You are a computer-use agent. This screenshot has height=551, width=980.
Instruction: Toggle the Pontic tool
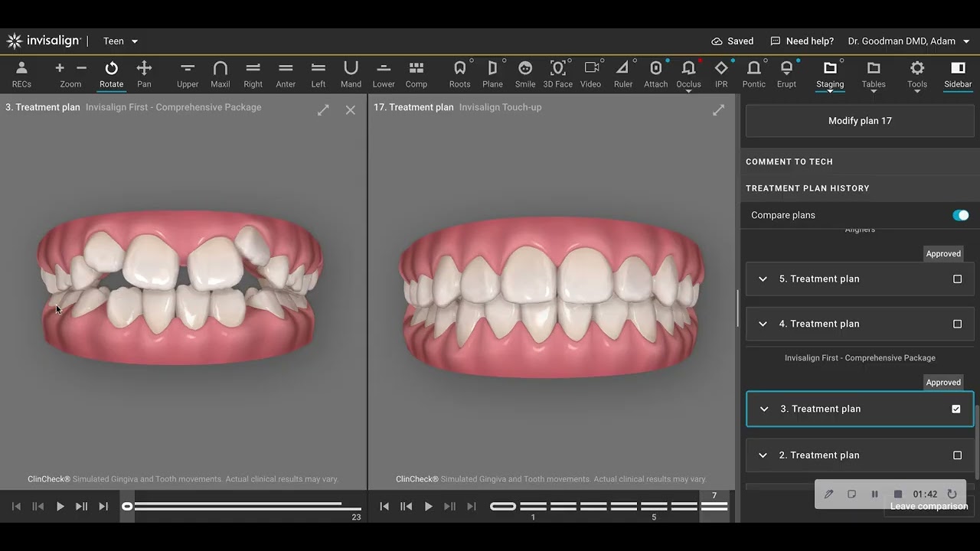click(x=754, y=74)
